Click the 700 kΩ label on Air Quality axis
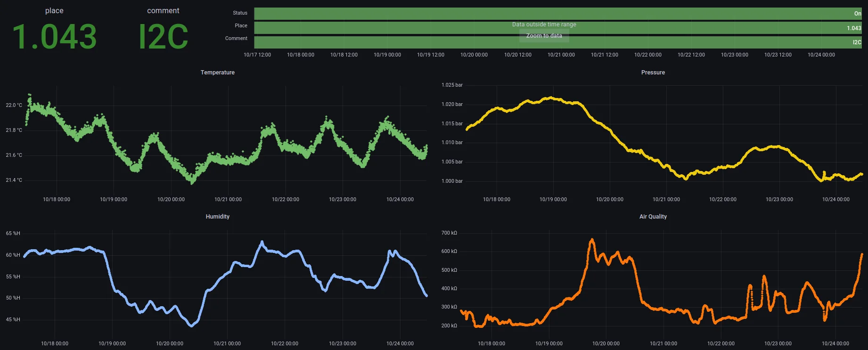Image resolution: width=868 pixels, height=350 pixels. 449,233
